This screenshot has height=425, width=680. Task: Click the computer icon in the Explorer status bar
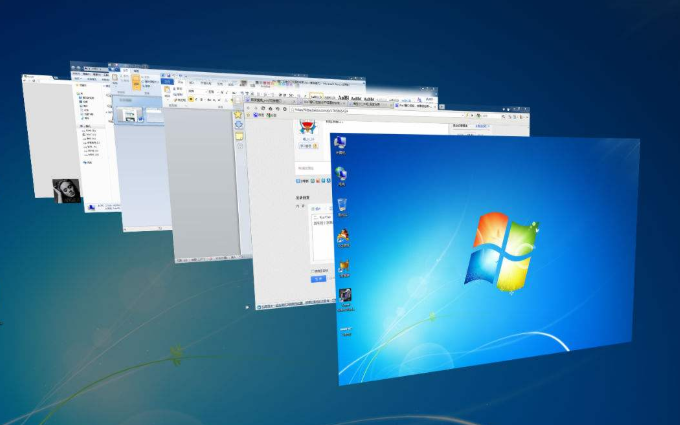pos(92,207)
